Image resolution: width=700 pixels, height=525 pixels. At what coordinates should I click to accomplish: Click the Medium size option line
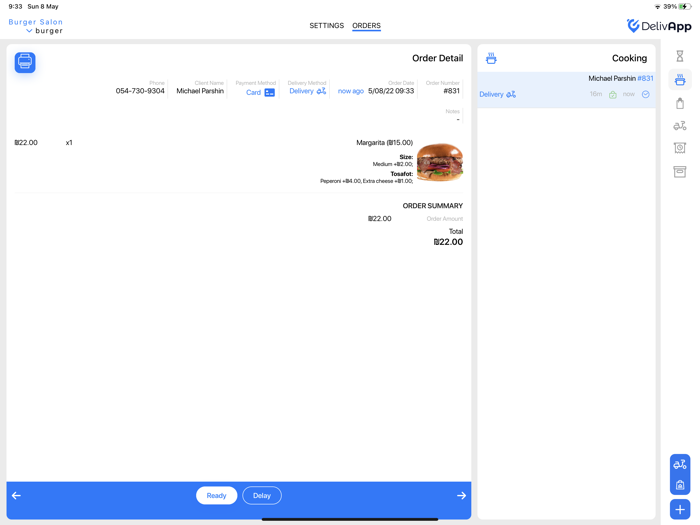[x=392, y=164]
